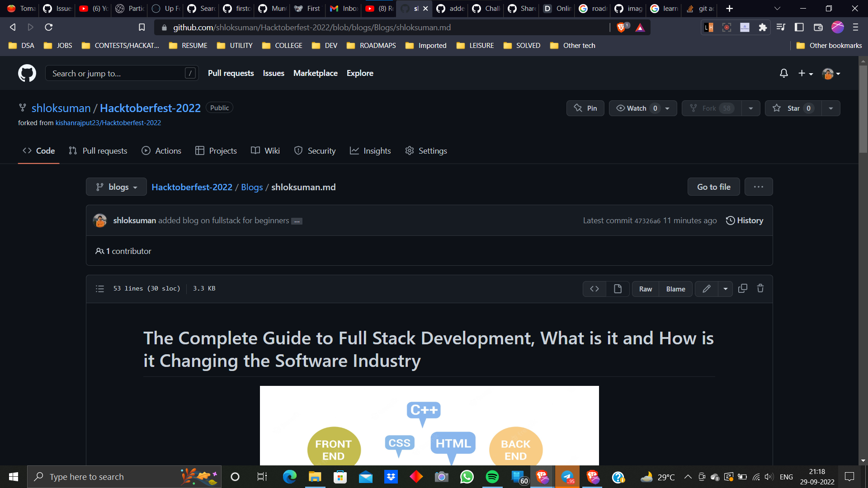The height and width of the screenshot is (488, 868).
Task: Open the Fork dropdown arrow
Action: 751,108
